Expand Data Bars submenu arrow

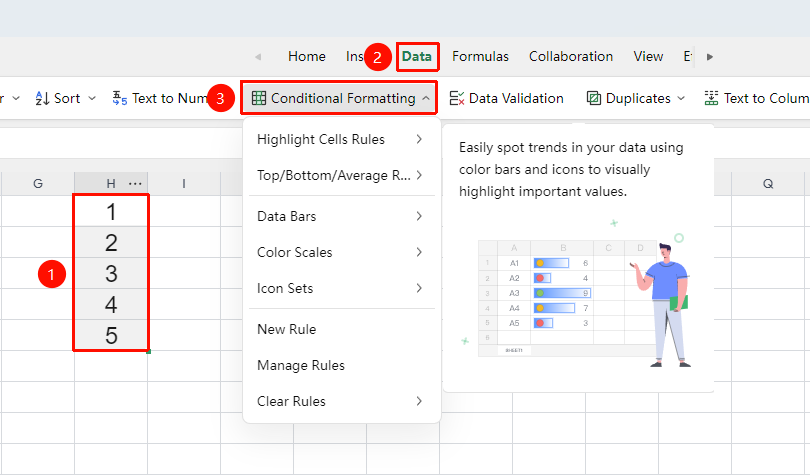point(419,216)
